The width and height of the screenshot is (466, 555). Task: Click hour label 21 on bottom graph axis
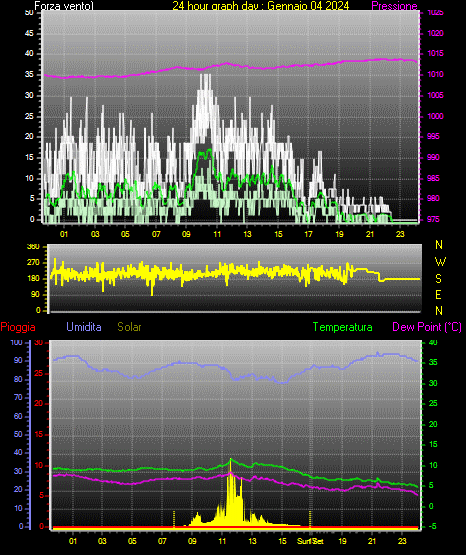click(372, 541)
